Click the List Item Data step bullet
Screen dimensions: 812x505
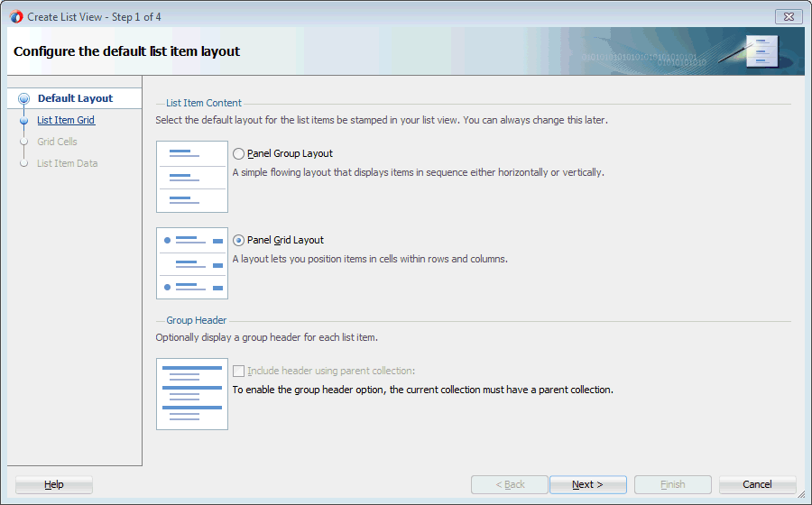pyautogui.click(x=23, y=163)
